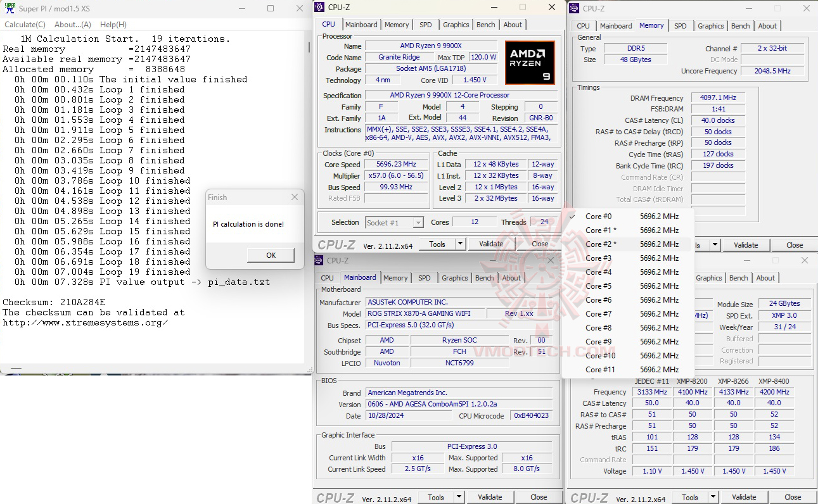Open About tab in the CPU tab window
This screenshot has width=818, height=504.
point(513,25)
